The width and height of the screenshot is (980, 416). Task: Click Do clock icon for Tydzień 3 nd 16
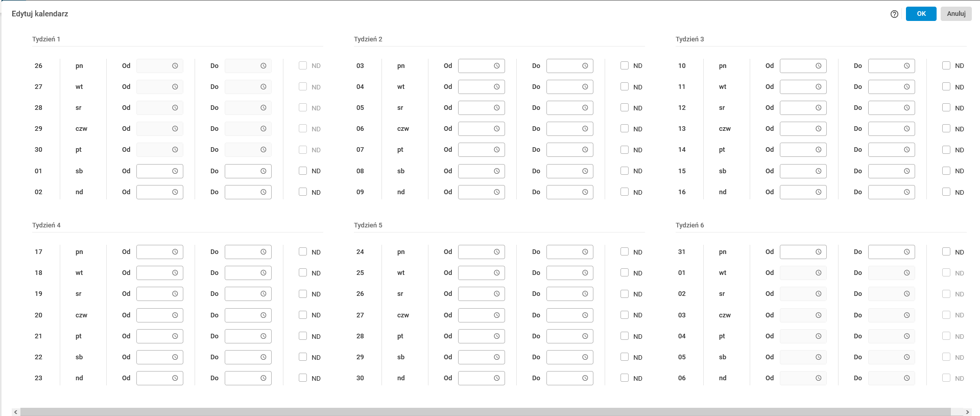click(x=907, y=192)
